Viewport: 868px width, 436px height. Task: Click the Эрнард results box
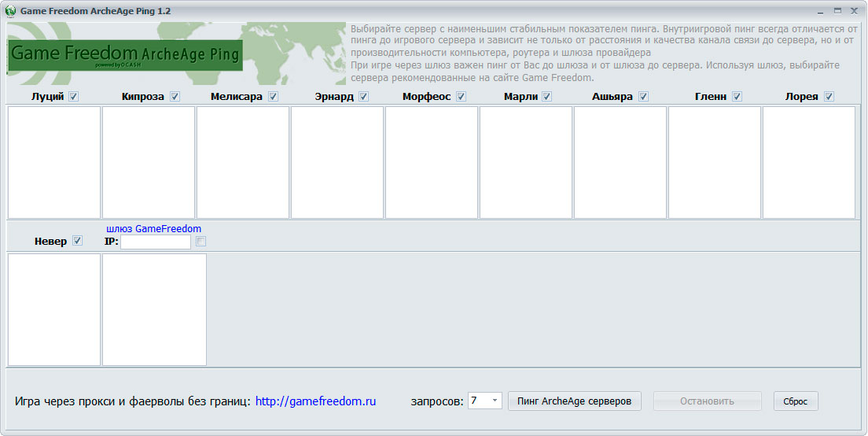click(337, 162)
